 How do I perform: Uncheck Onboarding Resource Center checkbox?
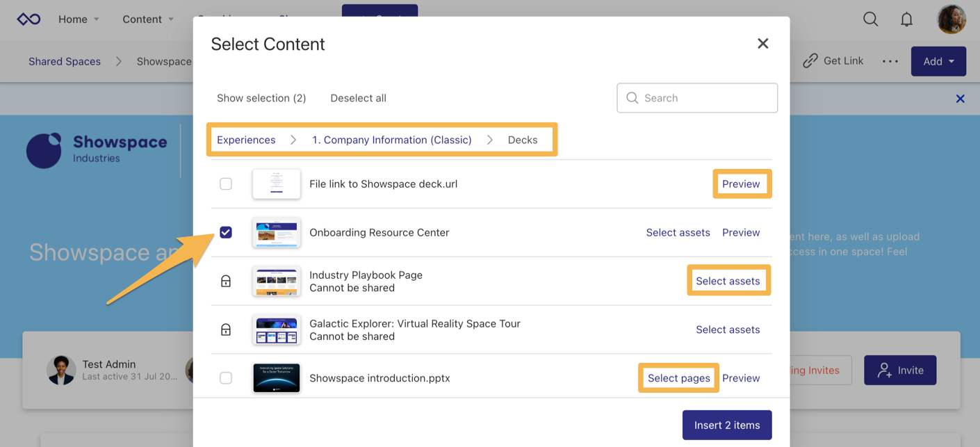coord(226,233)
